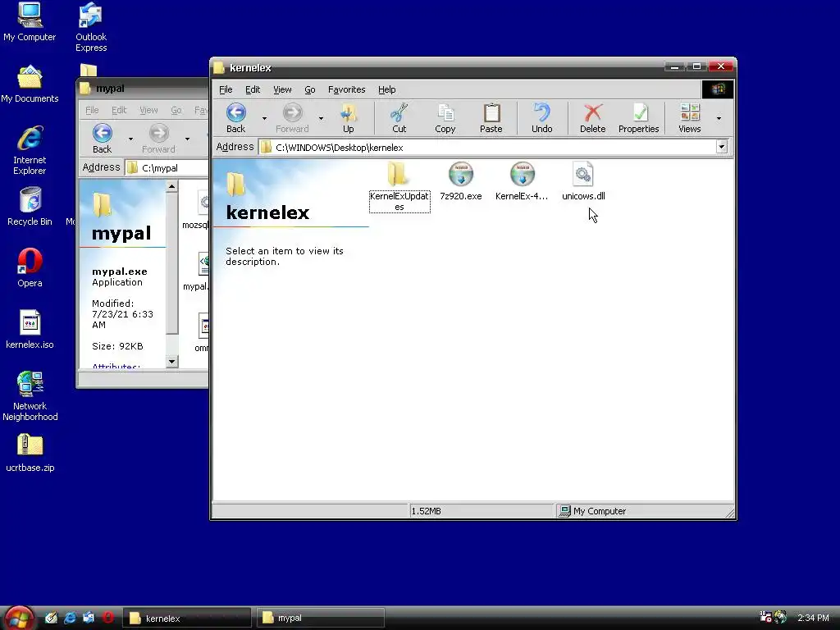The width and height of the screenshot is (840, 630).
Task: Switch to kernelex taskbar button
Action: tap(187, 618)
